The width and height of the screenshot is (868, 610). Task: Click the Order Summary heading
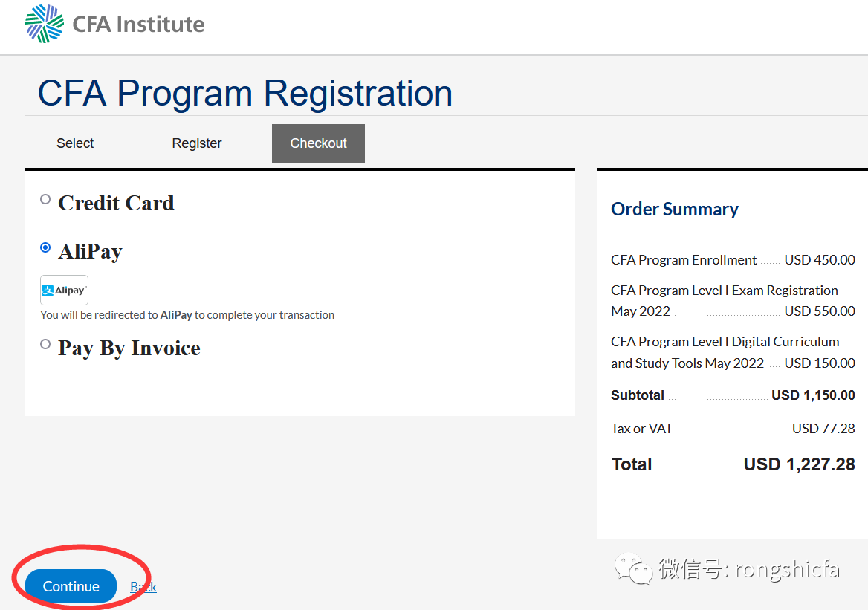[x=674, y=210]
